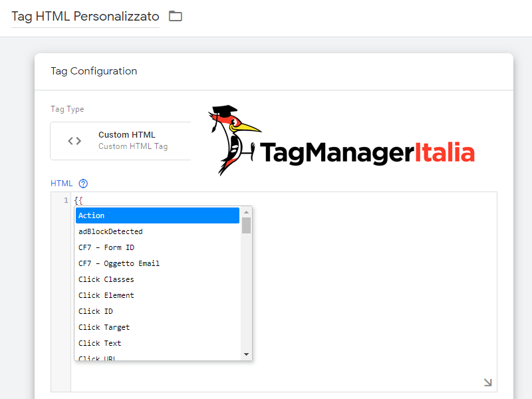This screenshot has height=399, width=532.
Task: Select Click Classes variable
Action: [158, 279]
